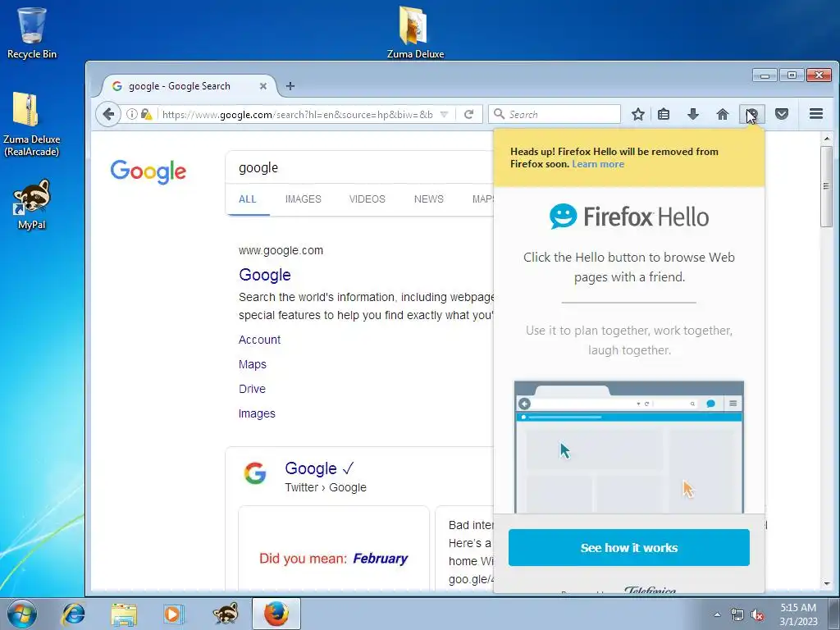
Task: Click the page scrollbar down arrow
Action: [x=827, y=584]
